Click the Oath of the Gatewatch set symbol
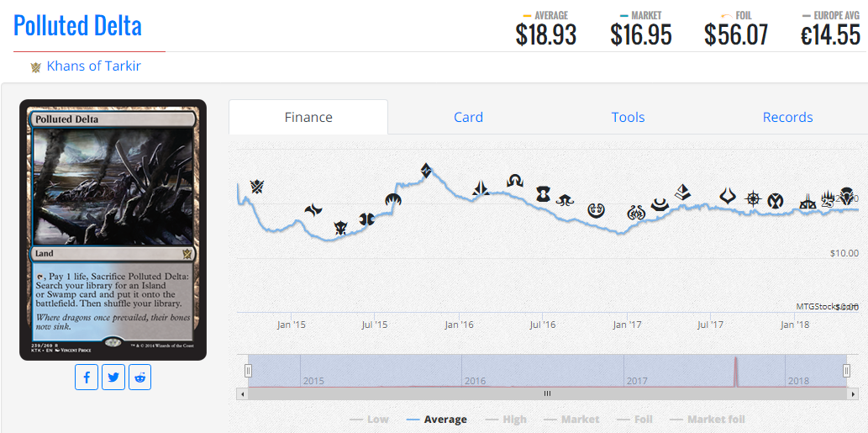 click(x=481, y=189)
